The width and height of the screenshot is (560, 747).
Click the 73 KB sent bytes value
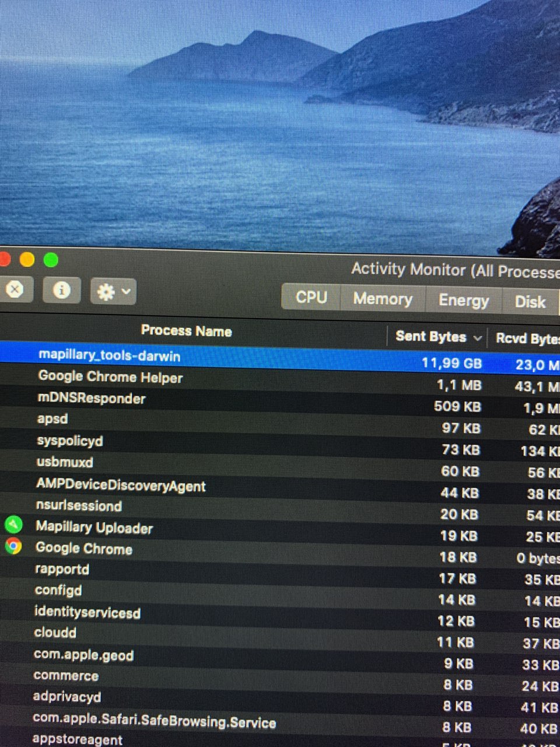pyautogui.click(x=460, y=449)
